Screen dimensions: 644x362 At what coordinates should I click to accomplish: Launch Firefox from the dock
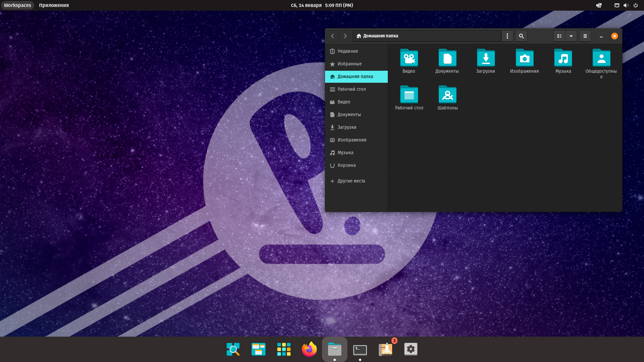coord(309,349)
